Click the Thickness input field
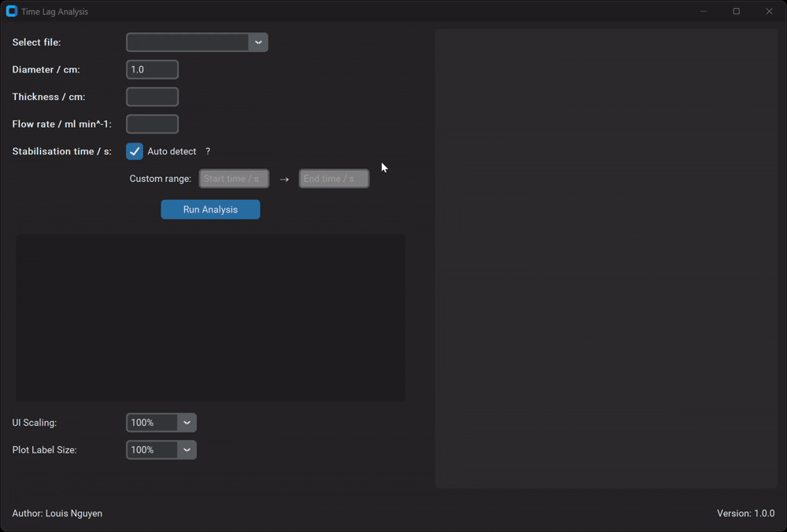This screenshot has width=787, height=532. point(153,97)
